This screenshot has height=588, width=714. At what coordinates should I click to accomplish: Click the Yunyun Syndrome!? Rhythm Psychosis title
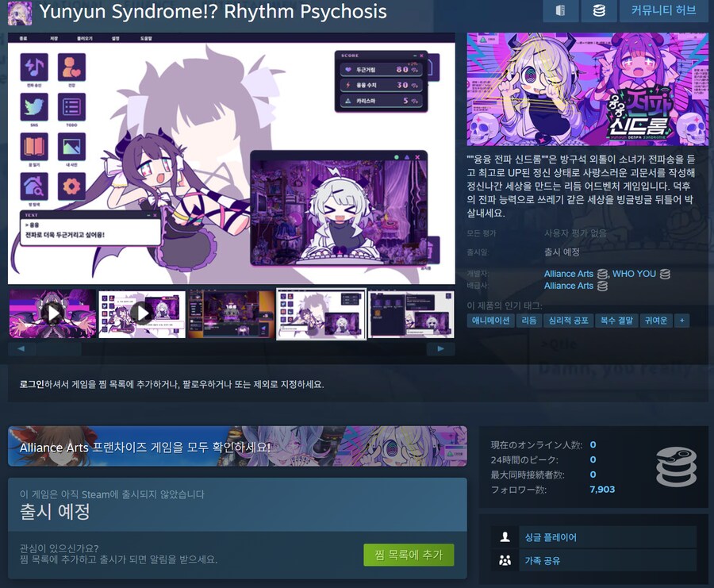pos(213,11)
